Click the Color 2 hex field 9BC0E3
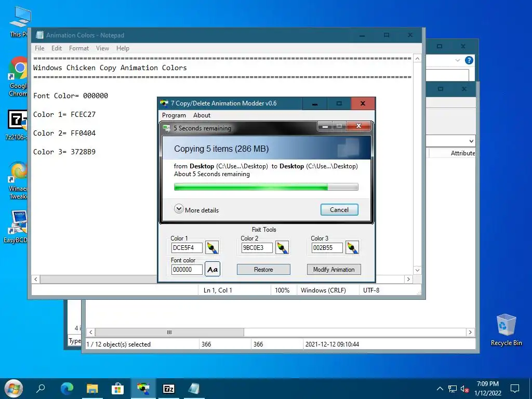Image resolution: width=532 pixels, height=399 pixels. pos(257,248)
